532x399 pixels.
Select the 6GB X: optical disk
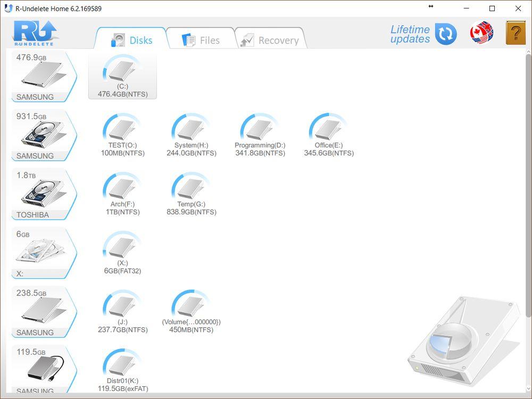(44, 253)
